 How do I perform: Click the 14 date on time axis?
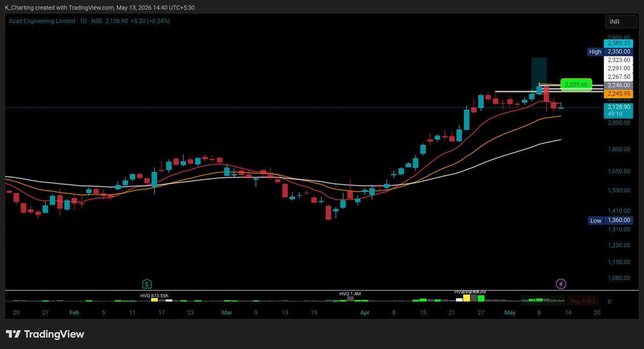(568, 312)
